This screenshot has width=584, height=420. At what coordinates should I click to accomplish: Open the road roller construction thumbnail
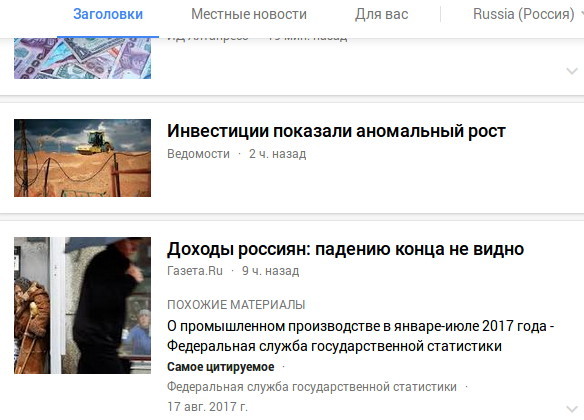click(x=82, y=158)
